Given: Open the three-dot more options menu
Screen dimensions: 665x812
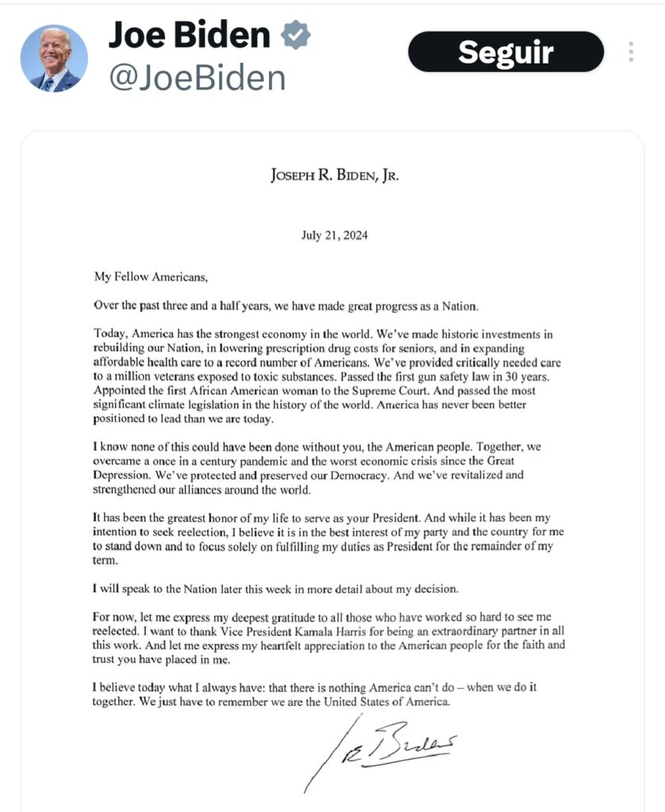Looking at the screenshot, I should 631,52.
